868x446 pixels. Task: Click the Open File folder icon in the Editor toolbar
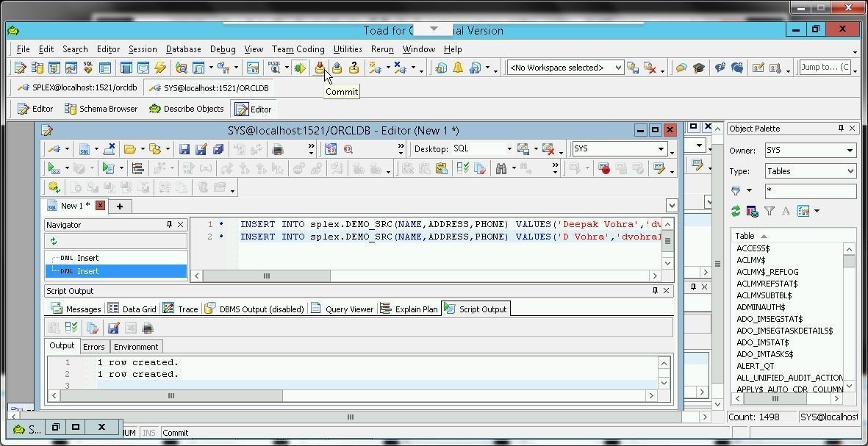point(129,149)
